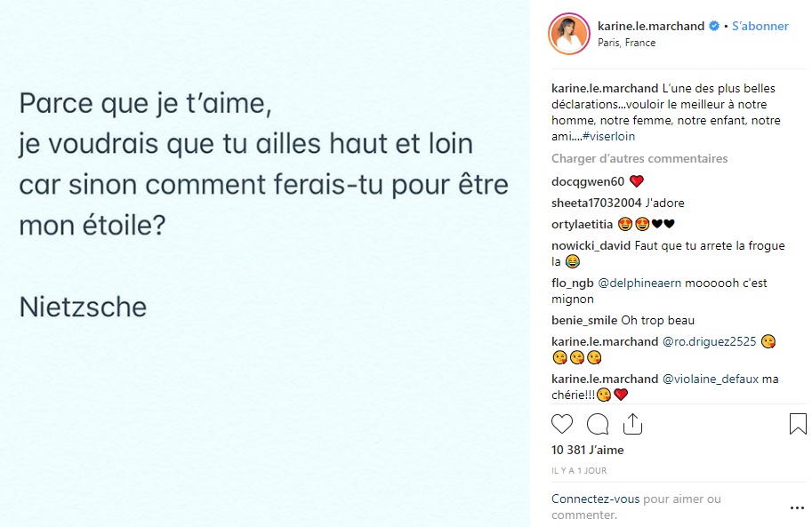
Task: Open the post timestamp IL Y A 1 JOUR
Action: coord(579,471)
